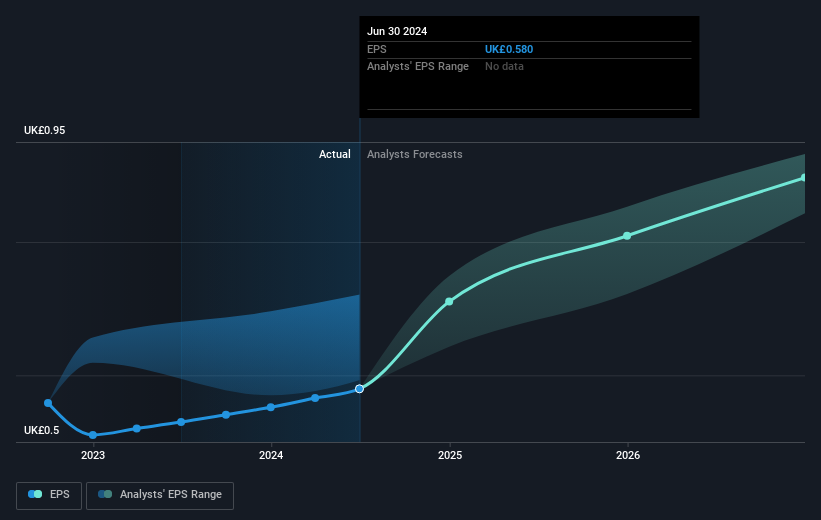Click the Analysts Forecasts section label
821x520 pixels.
415,154
